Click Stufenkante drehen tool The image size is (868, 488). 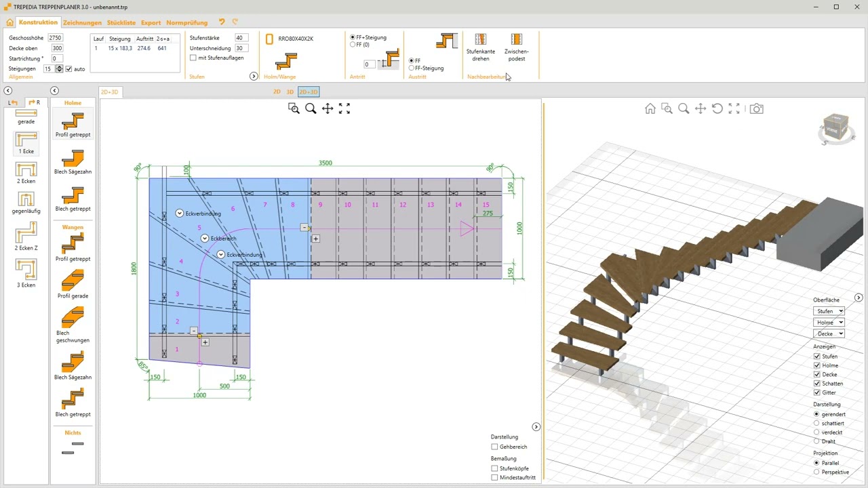tap(481, 47)
